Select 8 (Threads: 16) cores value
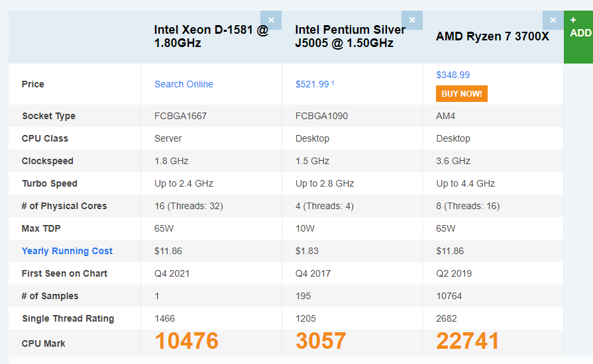 [x=468, y=206]
